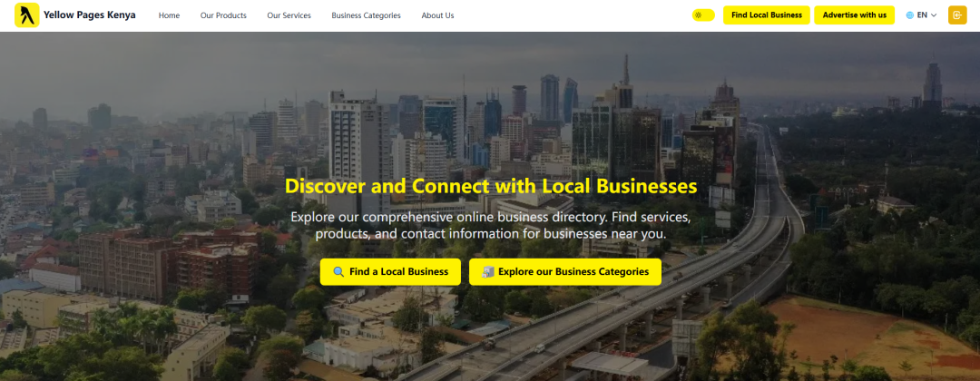980x381 pixels.
Task: Click the Find a Local Business hero button
Action: 390,272
